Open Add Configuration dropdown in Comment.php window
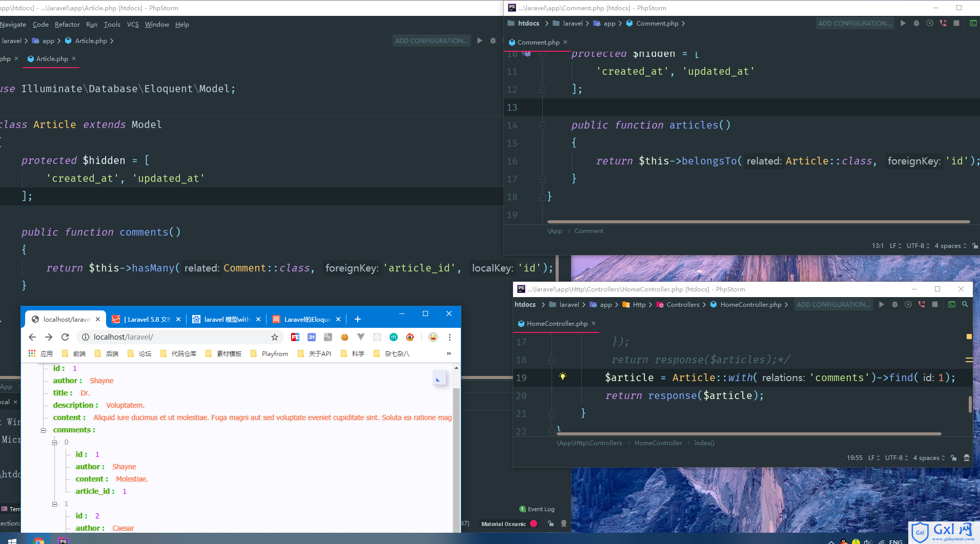The width and height of the screenshot is (980, 544). coord(854,23)
